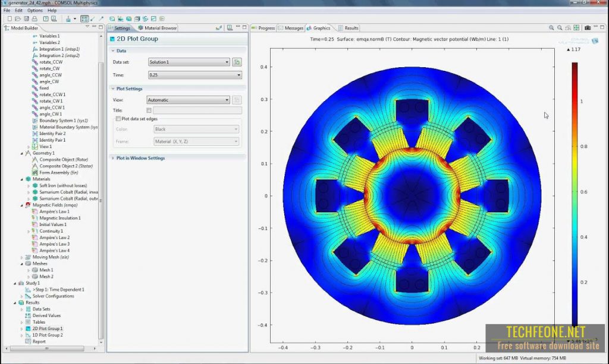The height and width of the screenshot is (364, 609).
Task: Click the Title text input field
Action: [197, 110]
